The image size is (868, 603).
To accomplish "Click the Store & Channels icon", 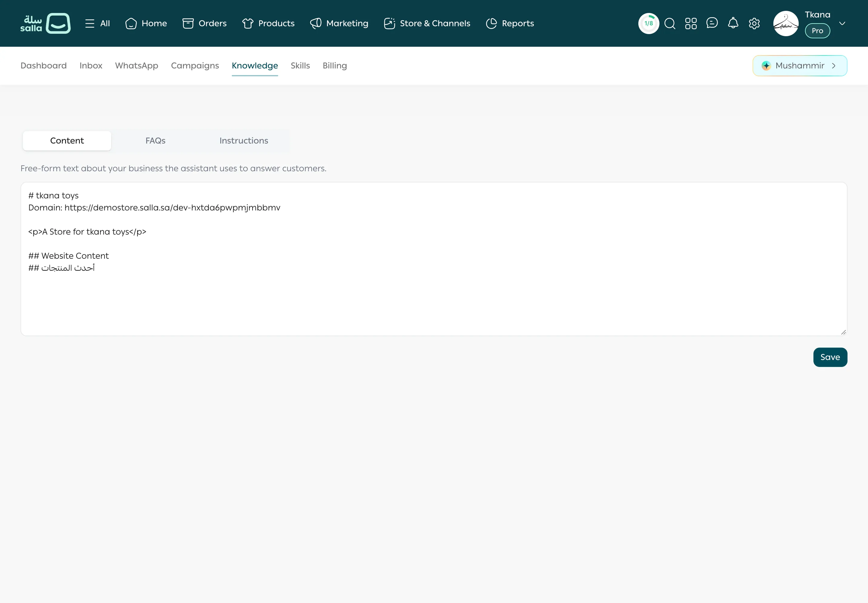I will coord(389,24).
